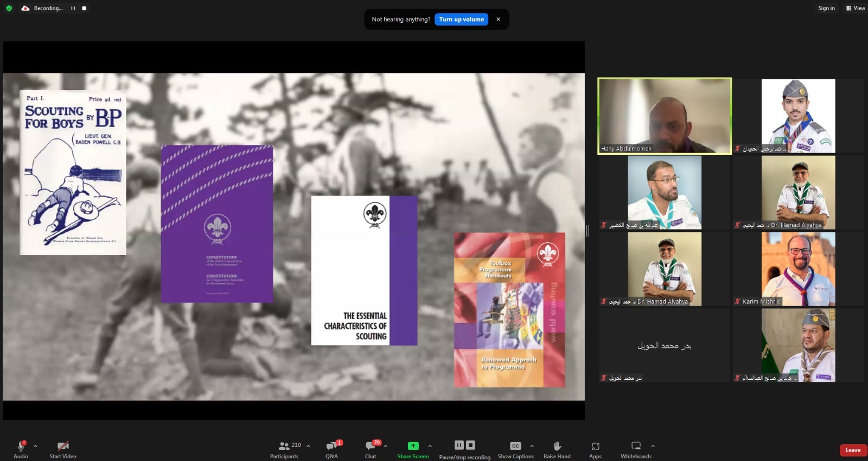Screen dimensions: 868x461
Task: Open Whiteboards
Action: click(636, 449)
